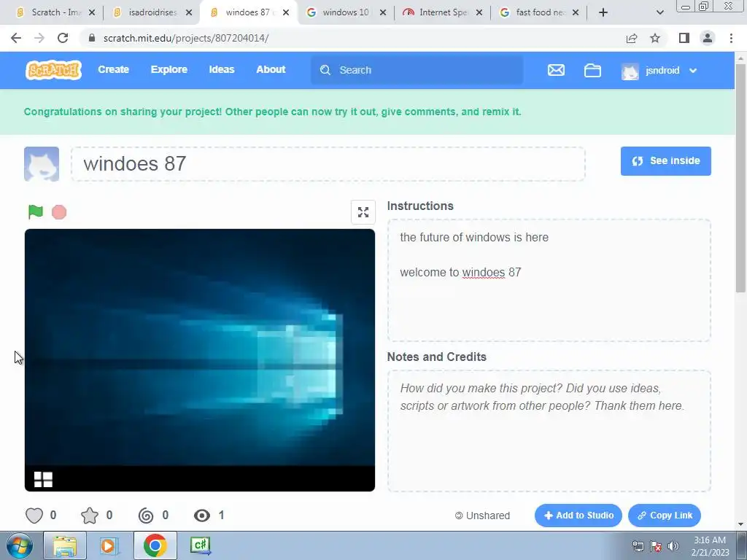
Task: Open the Create menu item
Action: pos(113,69)
